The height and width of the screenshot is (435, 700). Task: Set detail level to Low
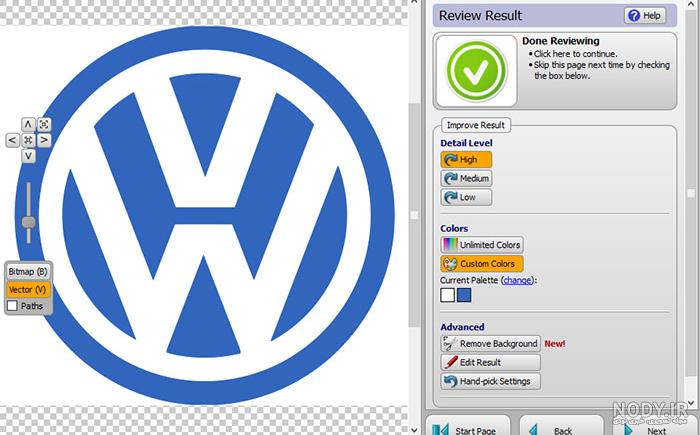tap(466, 197)
